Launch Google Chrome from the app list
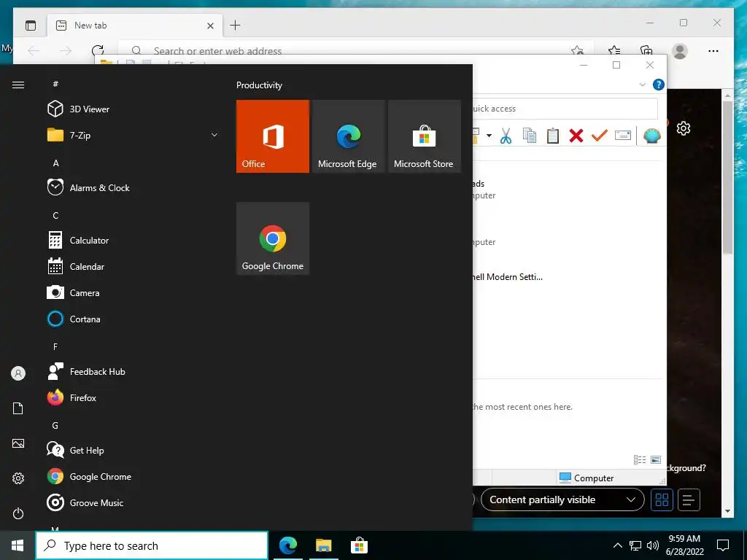Image resolution: width=747 pixels, height=560 pixels. [x=89, y=476]
